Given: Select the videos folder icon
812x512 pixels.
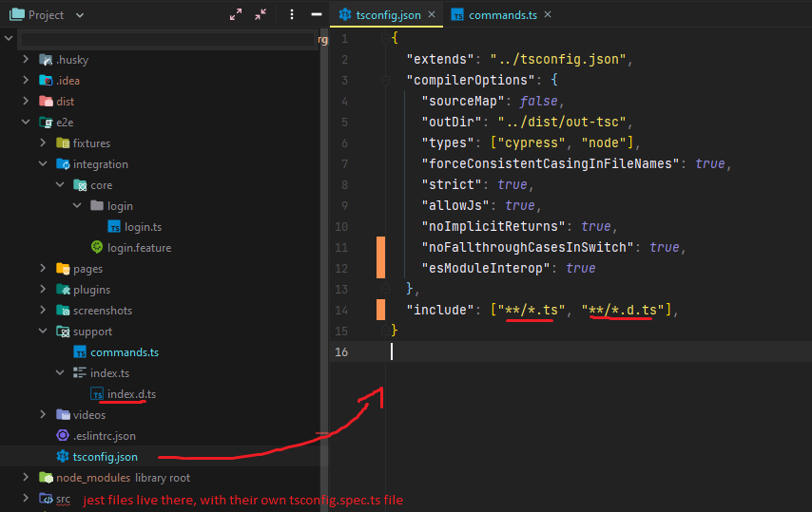Looking at the screenshot, I should pyautogui.click(x=63, y=415).
